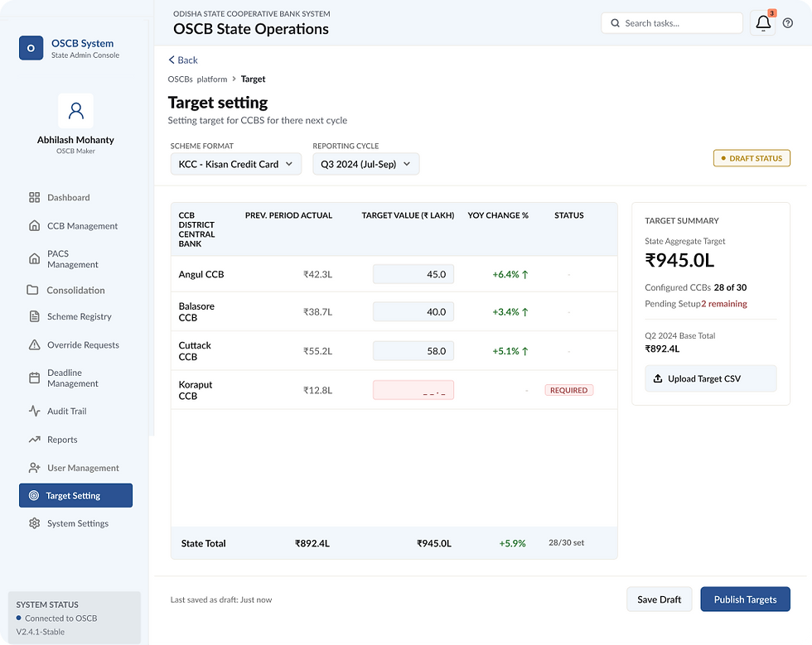The height and width of the screenshot is (645, 812).
Task: Click the Override Requests warning icon
Action: tap(34, 344)
